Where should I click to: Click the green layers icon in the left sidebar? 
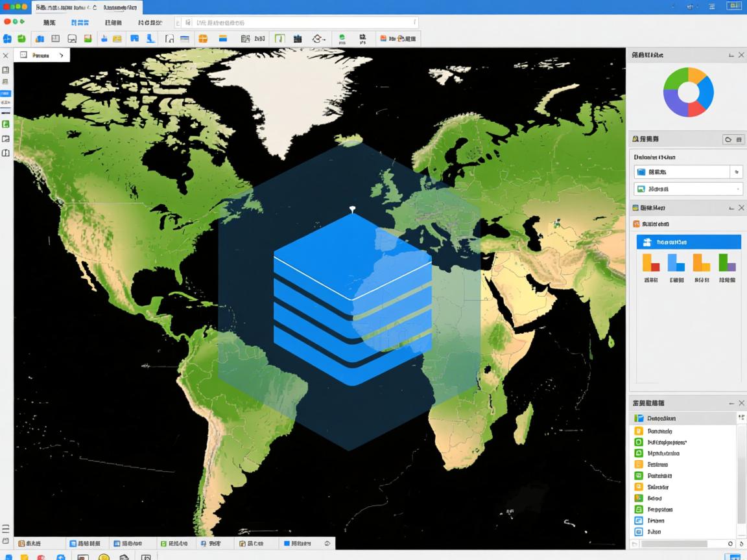(6, 123)
